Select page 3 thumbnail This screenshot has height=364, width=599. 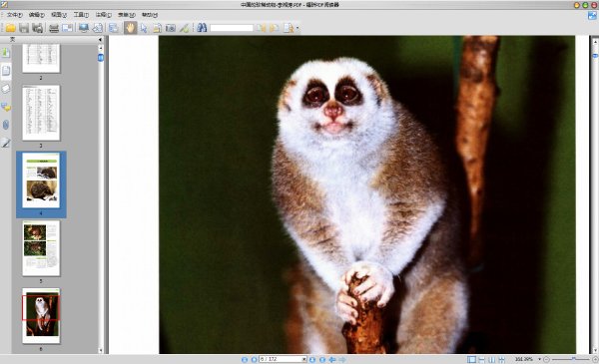tap(41, 113)
